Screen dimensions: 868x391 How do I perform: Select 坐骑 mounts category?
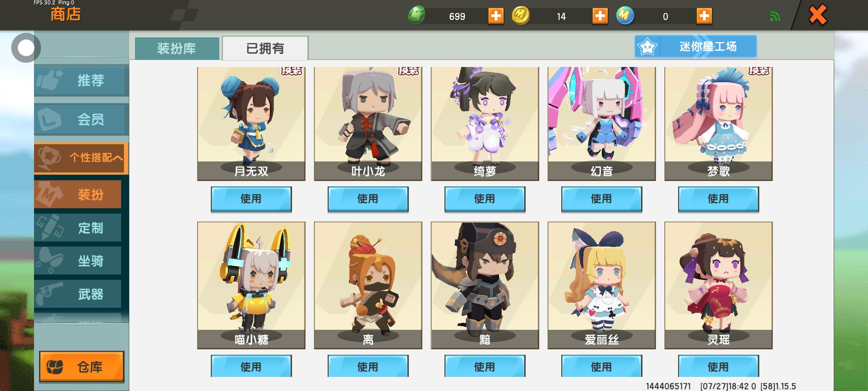click(78, 261)
